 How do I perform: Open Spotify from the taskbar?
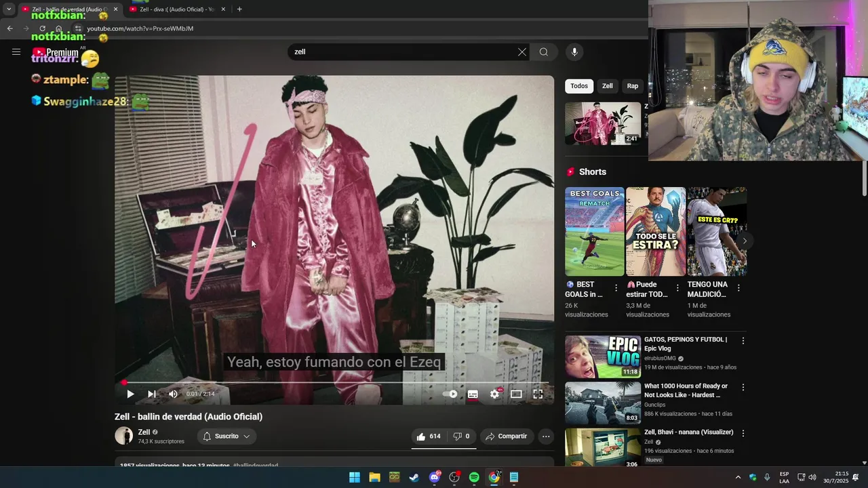[x=474, y=477]
